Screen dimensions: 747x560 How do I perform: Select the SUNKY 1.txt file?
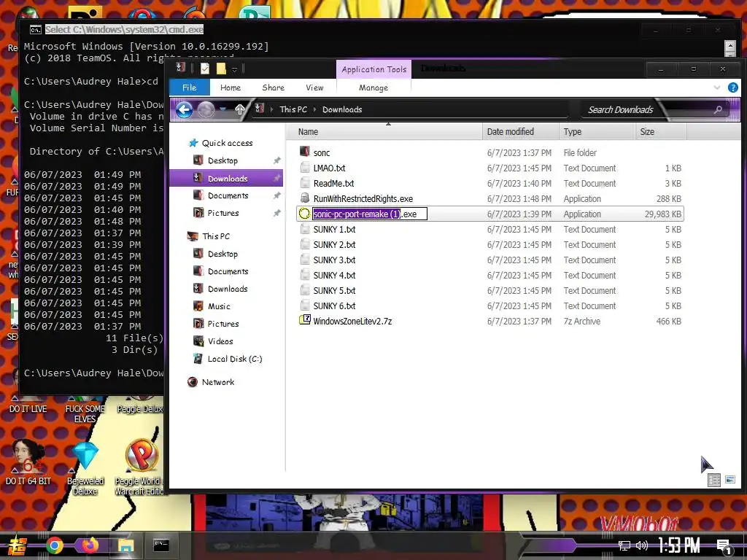coord(334,229)
